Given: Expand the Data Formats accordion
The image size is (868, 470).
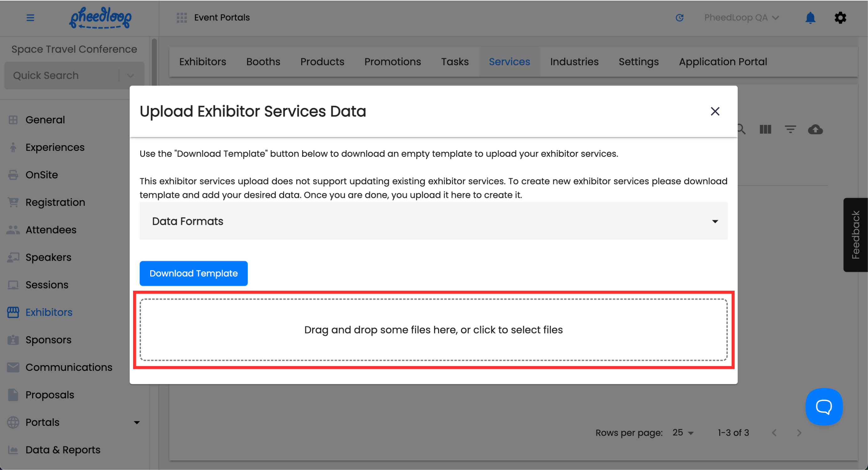Looking at the screenshot, I should pos(433,221).
